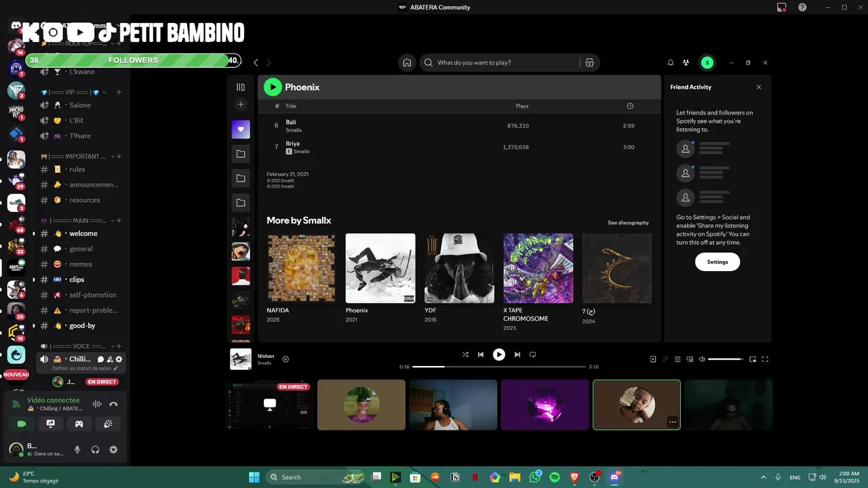Close the Friend Activity panel

(759, 87)
